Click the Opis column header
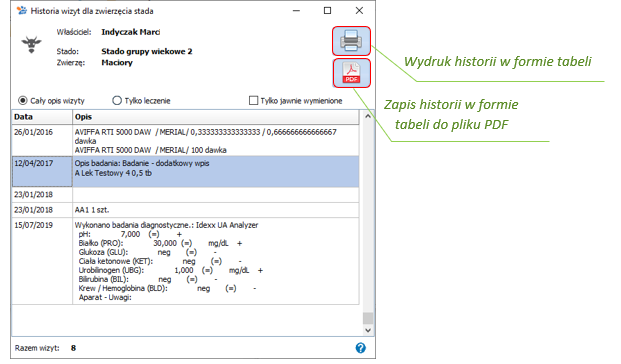The image size is (621, 364). [216, 117]
